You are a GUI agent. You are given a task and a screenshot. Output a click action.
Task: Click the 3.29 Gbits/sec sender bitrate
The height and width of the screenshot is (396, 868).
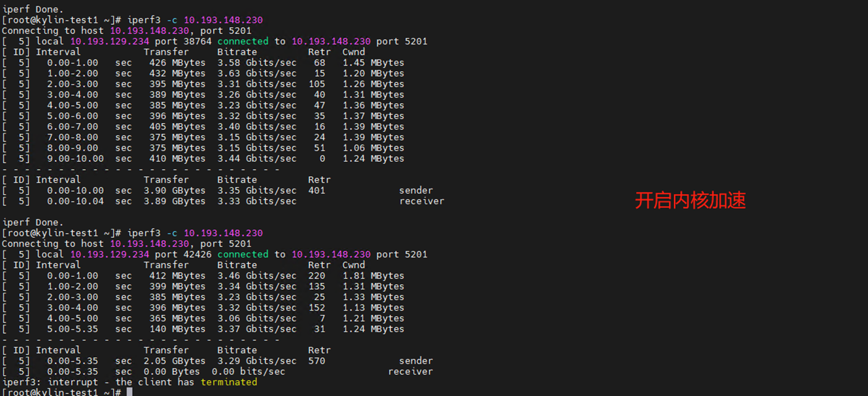tap(256, 361)
